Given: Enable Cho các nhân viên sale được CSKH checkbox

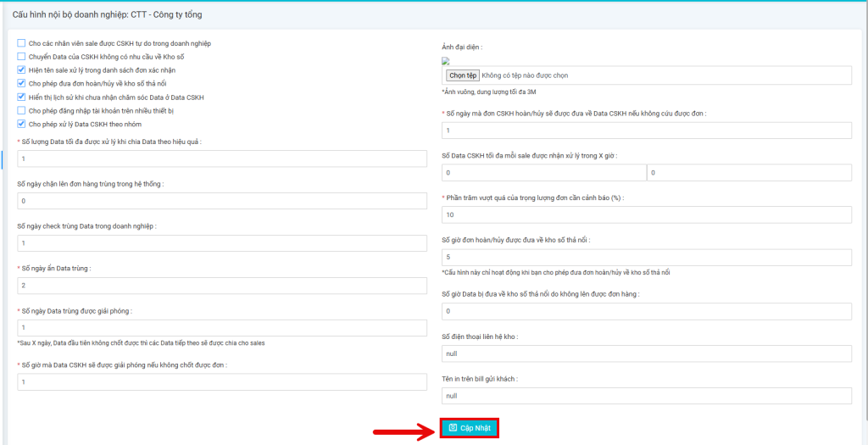Looking at the screenshot, I should tap(21, 43).
